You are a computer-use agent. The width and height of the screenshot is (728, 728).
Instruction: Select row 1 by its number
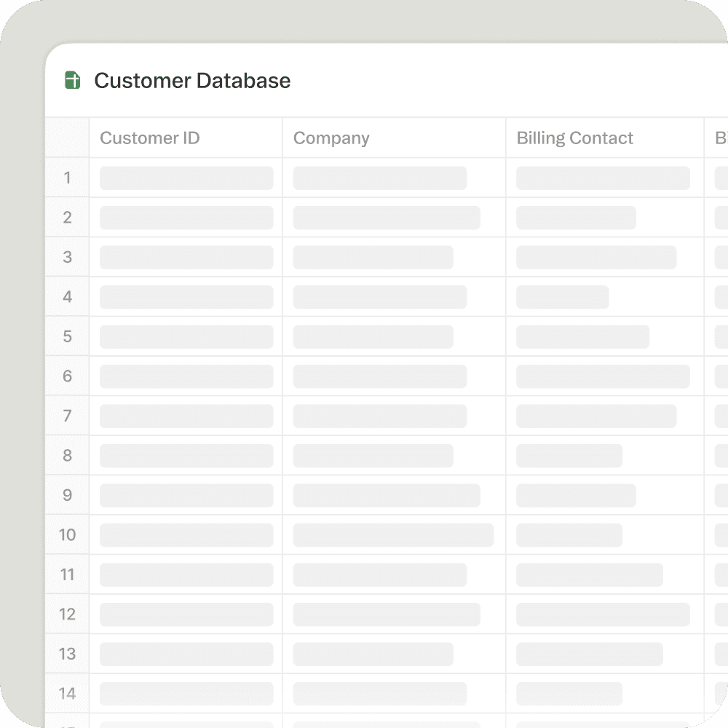[x=67, y=178]
